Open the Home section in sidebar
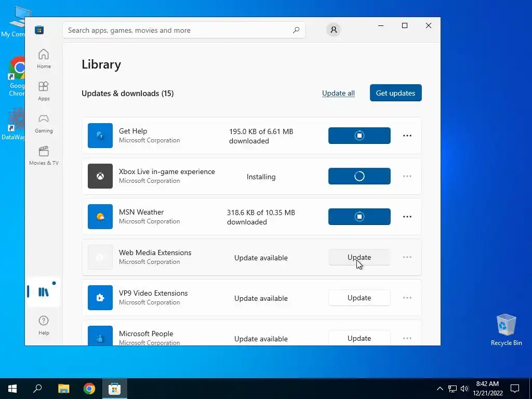 pyautogui.click(x=44, y=59)
